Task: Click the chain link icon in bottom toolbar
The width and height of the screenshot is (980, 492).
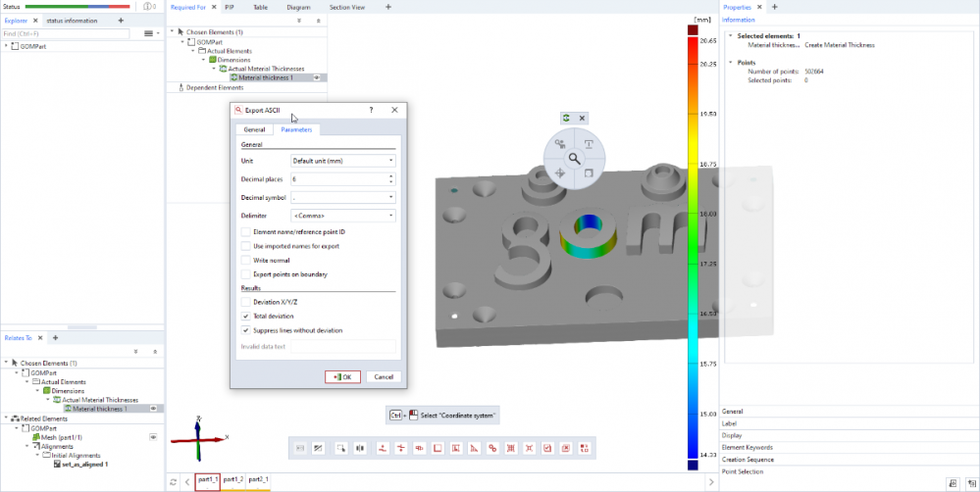Action: (492, 448)
